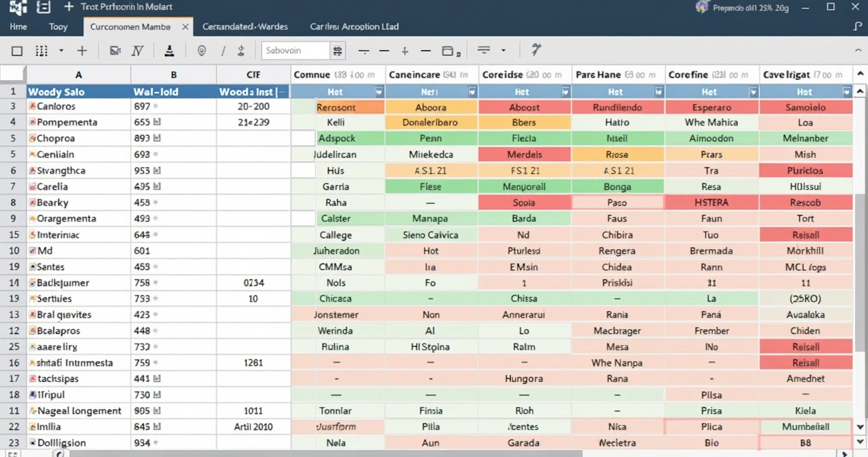This screenshot has width=868, height=457.
Task: Click the new tab plus button in titlebar
Action: (x=68, y=8)
